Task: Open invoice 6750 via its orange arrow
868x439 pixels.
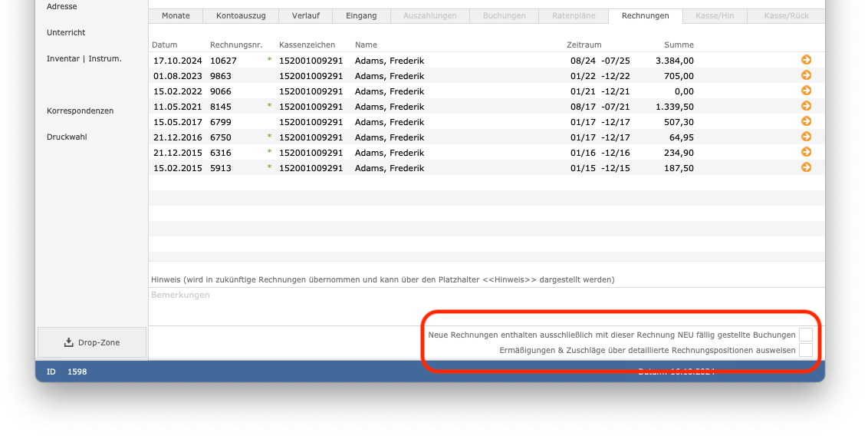Action: coord(806,137)
